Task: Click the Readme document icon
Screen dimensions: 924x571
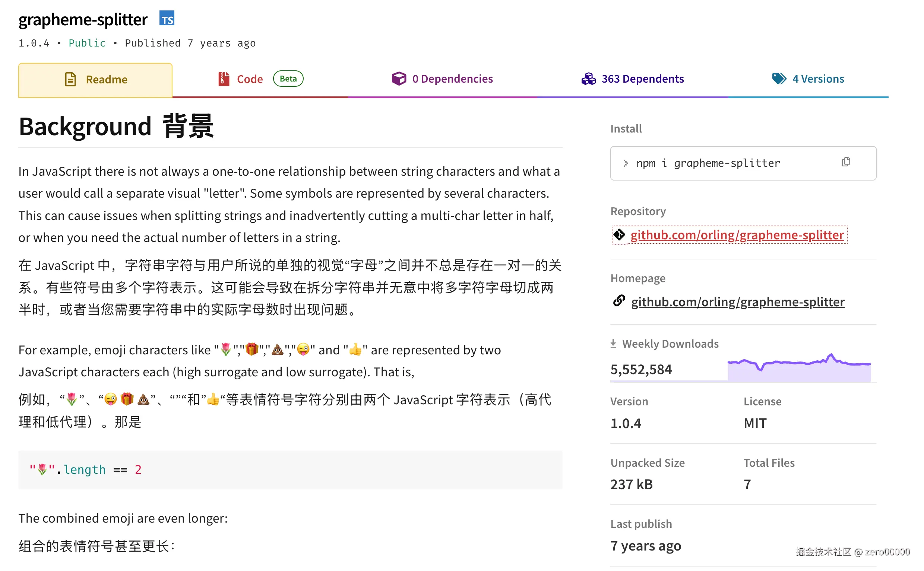Action: [x=71, y=80]
